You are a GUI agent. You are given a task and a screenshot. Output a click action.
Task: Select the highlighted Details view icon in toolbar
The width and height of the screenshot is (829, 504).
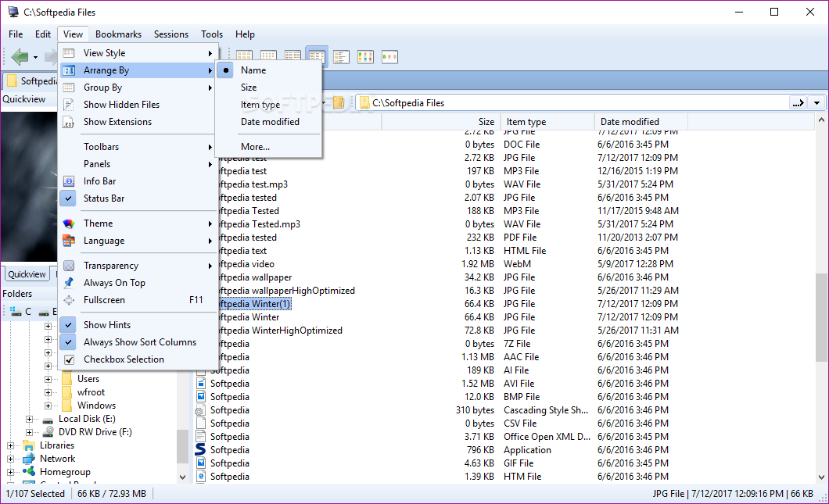coord(317,56)
